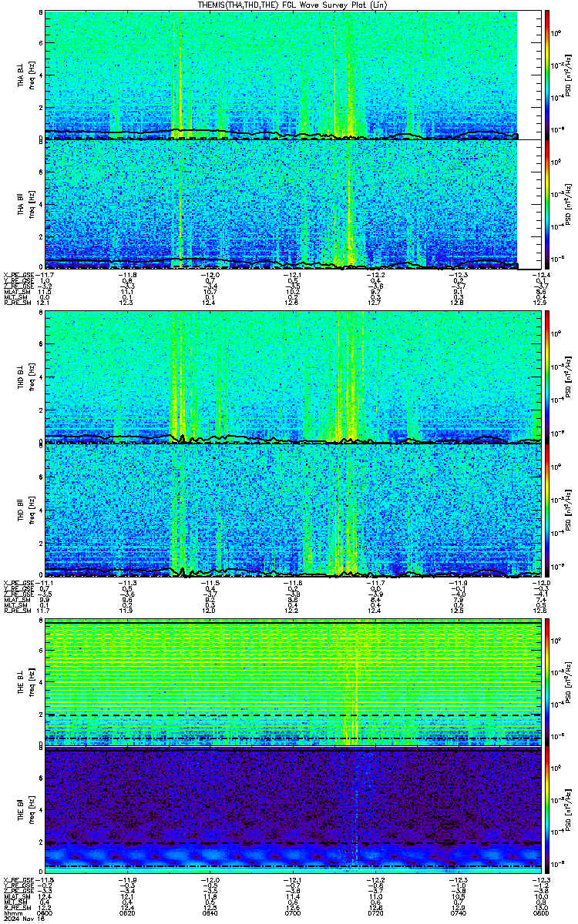Viewport: 578px width, 924px height.
Task: Click the 0700 time tick label
Action: [293, 914]
